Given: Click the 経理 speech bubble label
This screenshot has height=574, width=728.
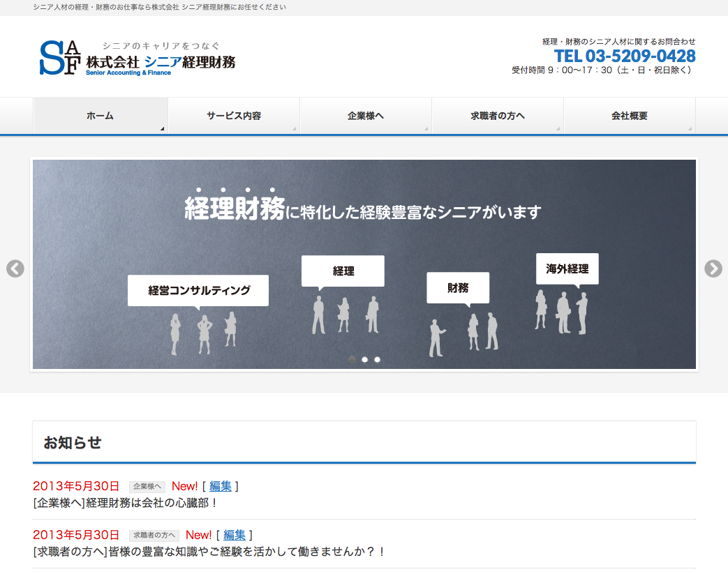Looking at the screenshot, I should click(x=343, y=271).
